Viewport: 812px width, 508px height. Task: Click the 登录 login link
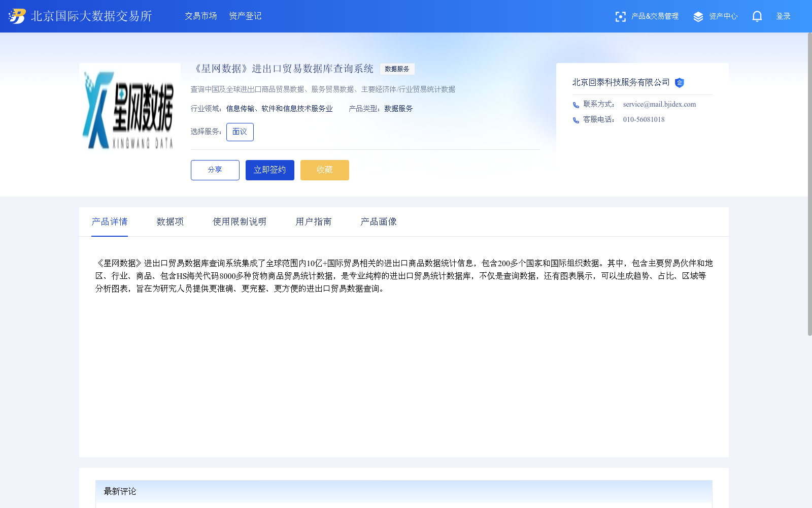tap(783, 16)
